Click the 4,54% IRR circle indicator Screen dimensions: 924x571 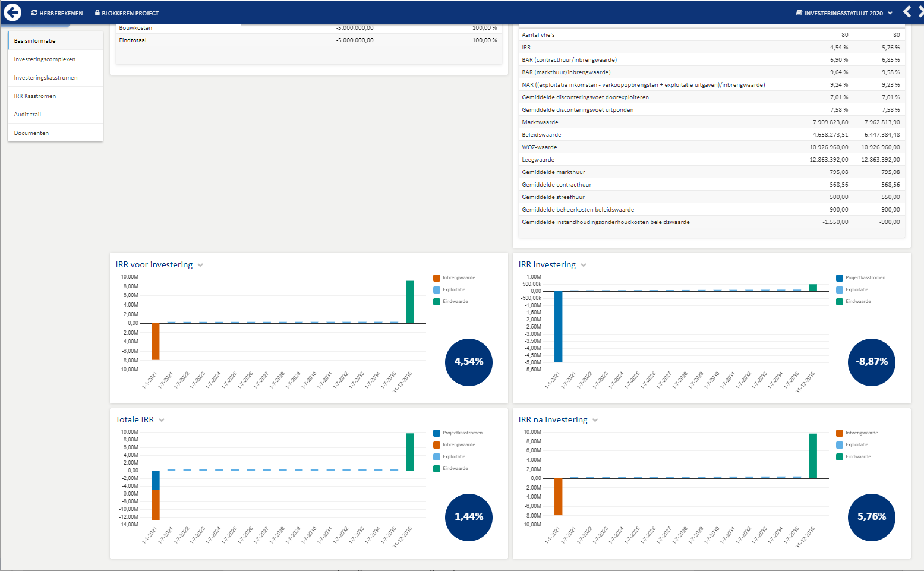pyautogui.click(x=469, y=362)
